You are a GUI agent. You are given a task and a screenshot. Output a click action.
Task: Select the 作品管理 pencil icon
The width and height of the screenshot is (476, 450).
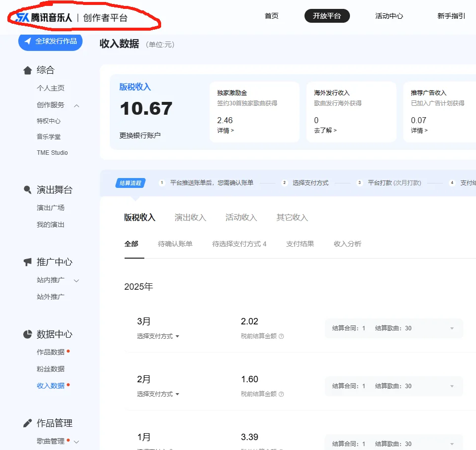coord(28,423)
